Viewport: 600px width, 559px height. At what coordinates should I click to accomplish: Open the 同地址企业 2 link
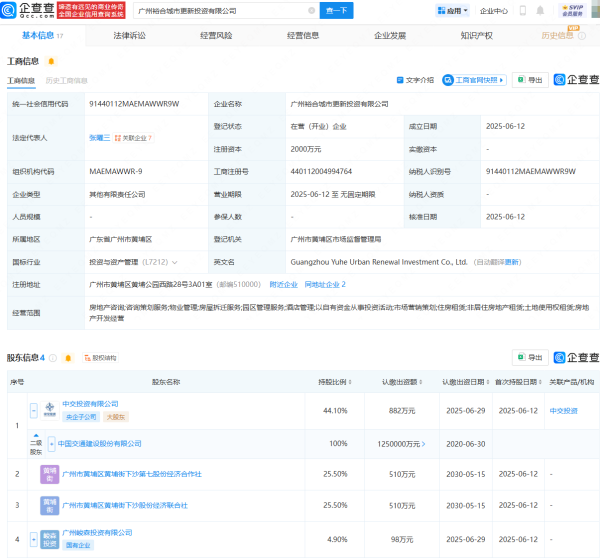[x=325, y=285]
